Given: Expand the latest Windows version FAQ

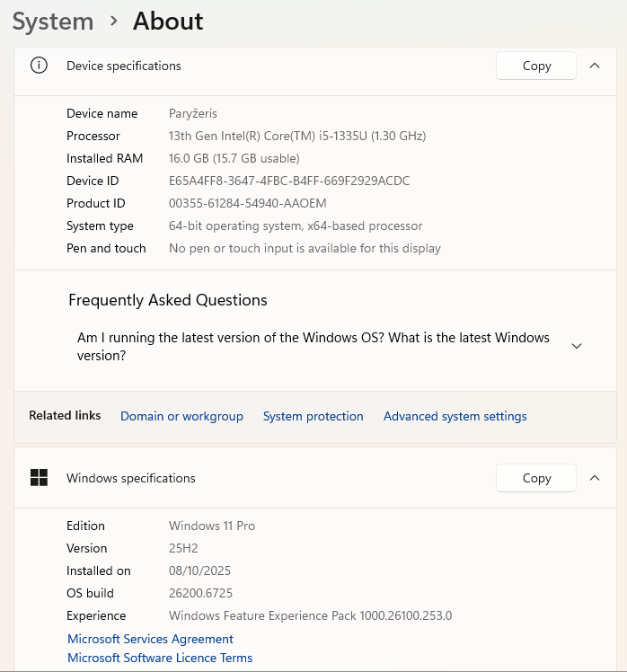Looking at the screenshot, I should point(577,346).
